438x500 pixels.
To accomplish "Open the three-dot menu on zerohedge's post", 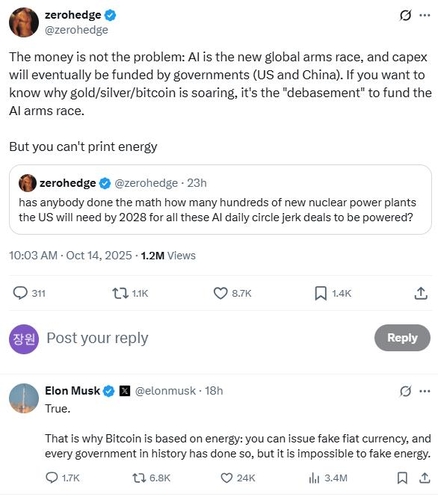I will point(424,15).
